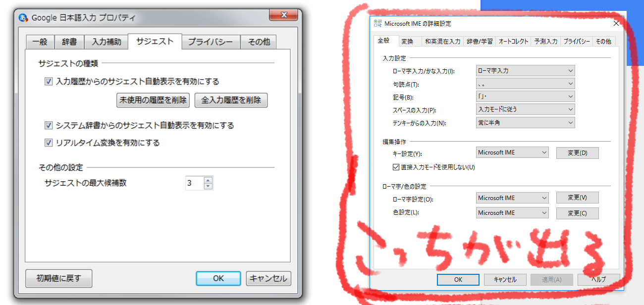Click the 未使用の履歴を削除 button
The width and height of the screenshot is (644, 305).
[x=153, y=100]
